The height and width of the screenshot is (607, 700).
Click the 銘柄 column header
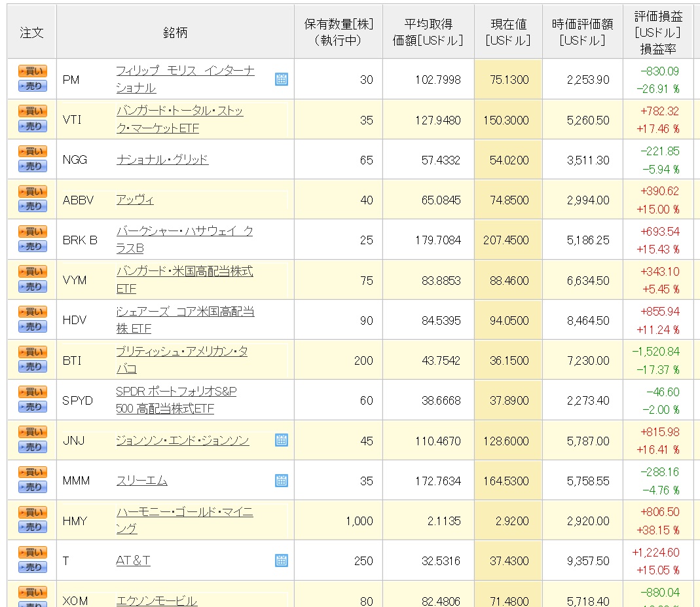175,32
